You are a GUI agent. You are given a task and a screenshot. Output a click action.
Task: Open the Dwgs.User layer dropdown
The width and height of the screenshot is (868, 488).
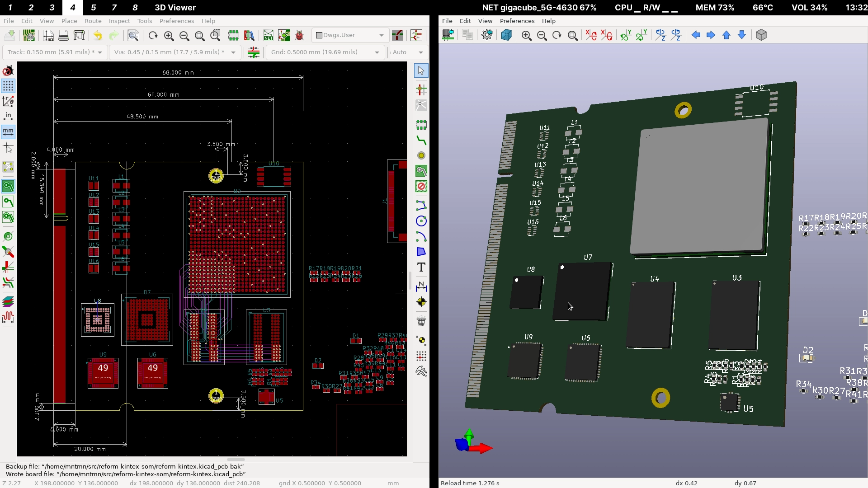[350, 35]
